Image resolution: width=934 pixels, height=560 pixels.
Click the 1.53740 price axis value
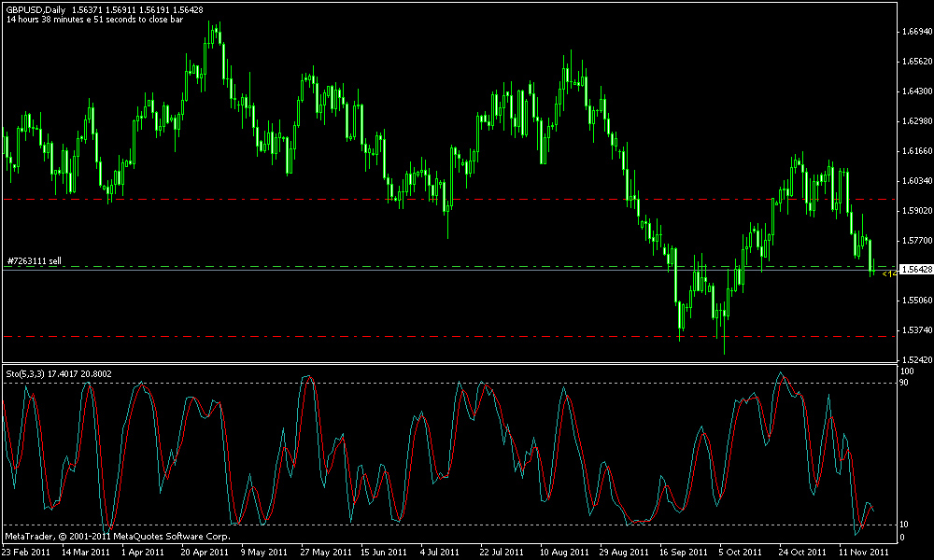(917, 329)
